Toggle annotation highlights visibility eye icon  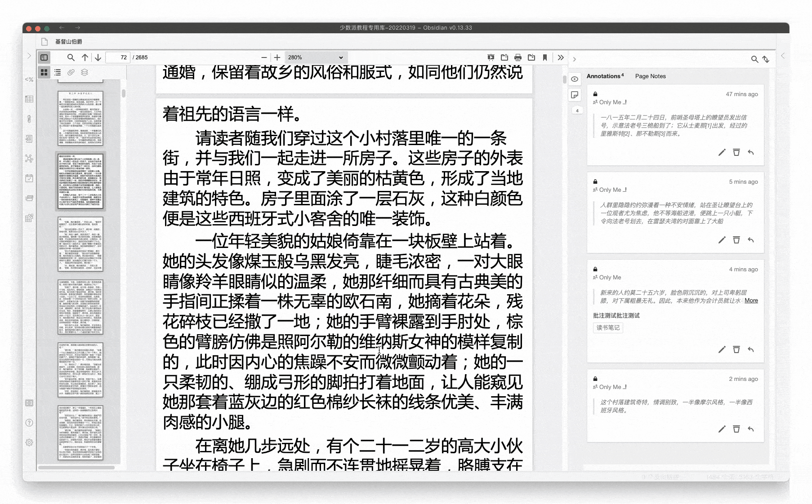tap(575, 79)
